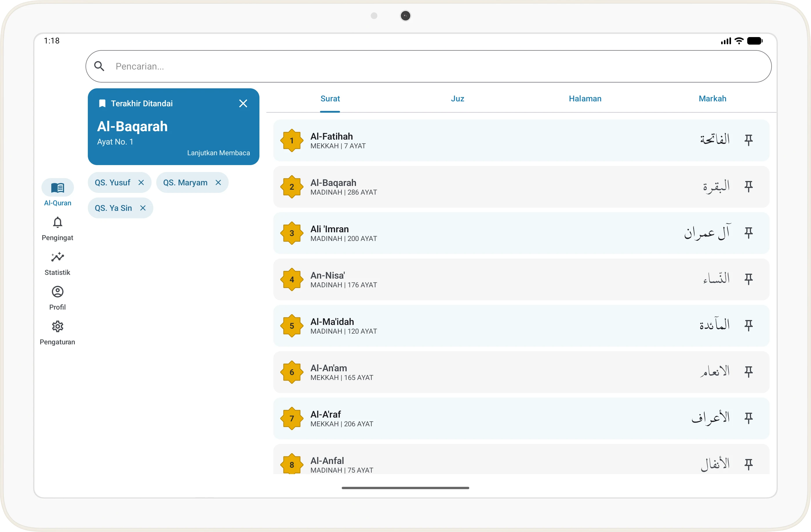
Task: Switch to the Halaman tab
Action: [585, 99]
